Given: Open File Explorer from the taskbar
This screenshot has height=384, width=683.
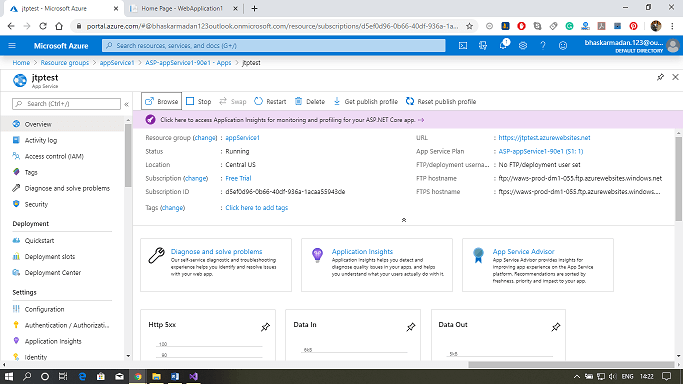Looking at the screenshot, I should point(156,376).
